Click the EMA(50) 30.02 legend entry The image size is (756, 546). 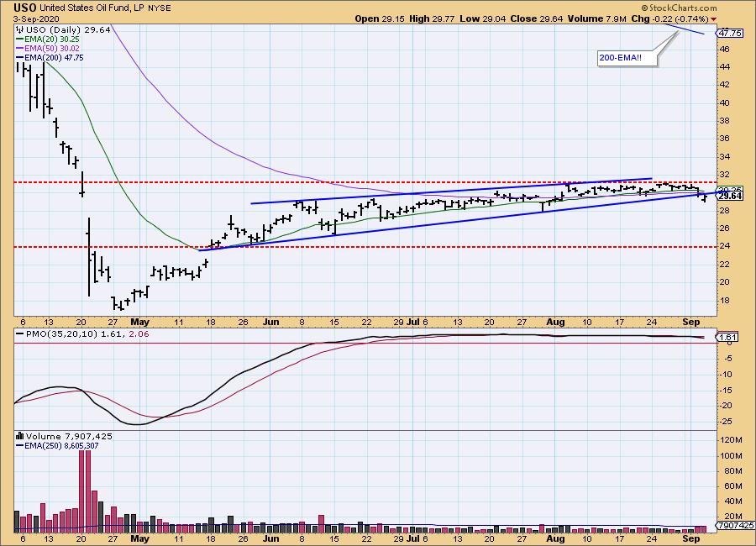coord(48,48)
